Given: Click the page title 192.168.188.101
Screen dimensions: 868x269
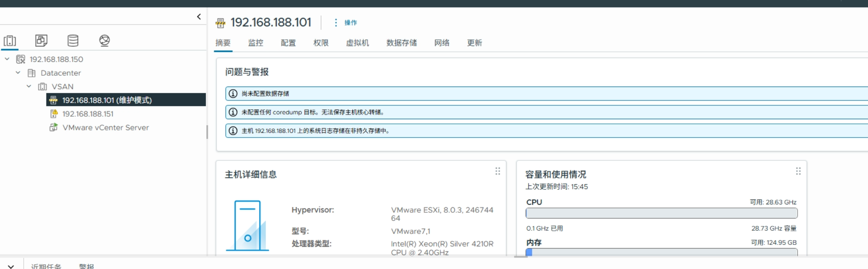Looking at the screenshot, I should coord(271,22).
